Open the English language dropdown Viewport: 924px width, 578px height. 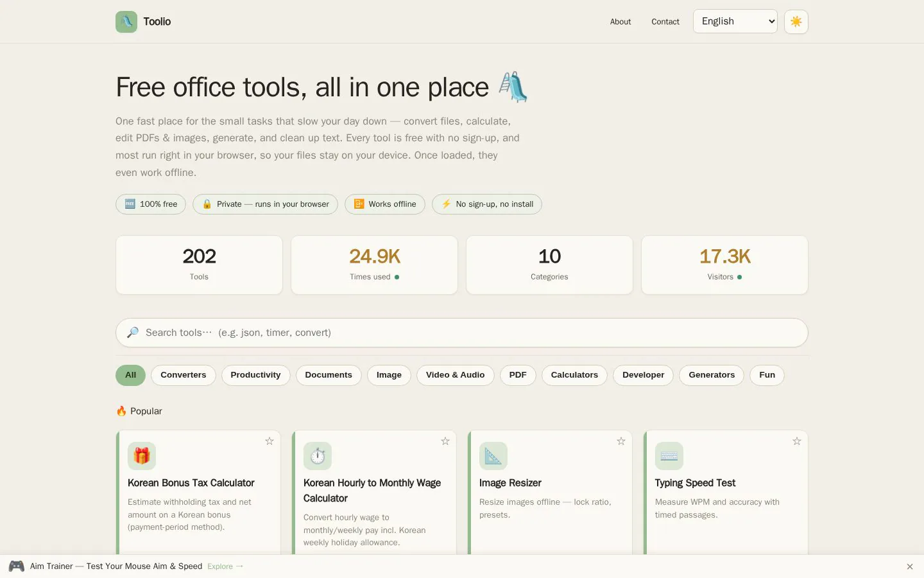pyautogui.click(x=735, y=21)
